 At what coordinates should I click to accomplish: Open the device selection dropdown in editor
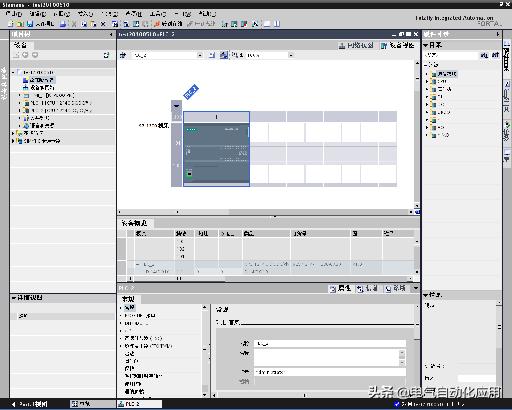click(200, 55)
